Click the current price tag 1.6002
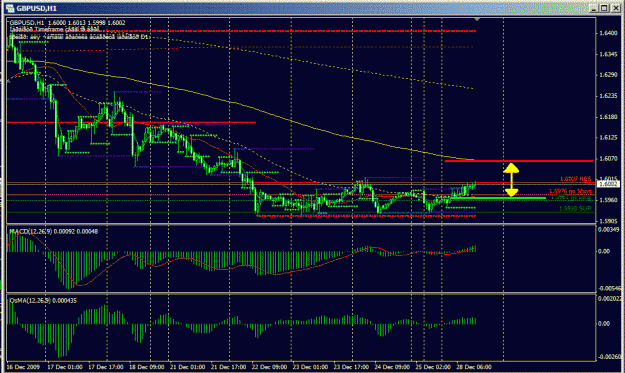 point(608,184)
